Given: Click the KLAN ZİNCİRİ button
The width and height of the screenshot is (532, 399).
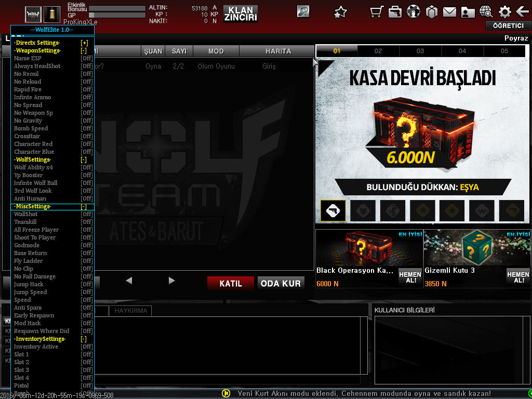Looking at the screenshot, I should click(x=241, y=14).
